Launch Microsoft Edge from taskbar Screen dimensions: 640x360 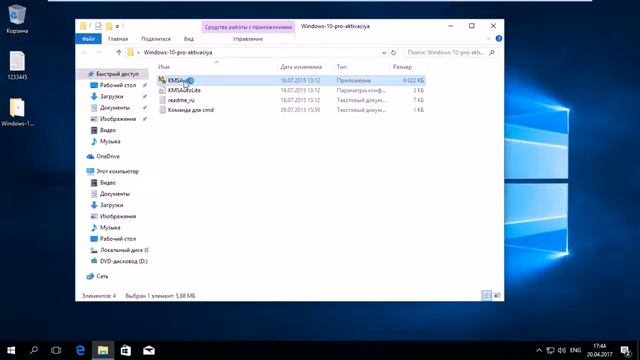point(80,350)
